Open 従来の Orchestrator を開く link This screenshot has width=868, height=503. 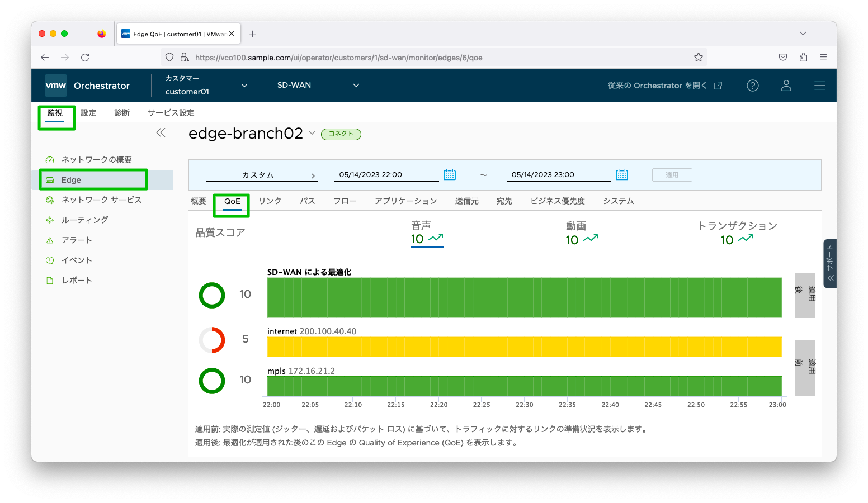click(x=665, y=86)
